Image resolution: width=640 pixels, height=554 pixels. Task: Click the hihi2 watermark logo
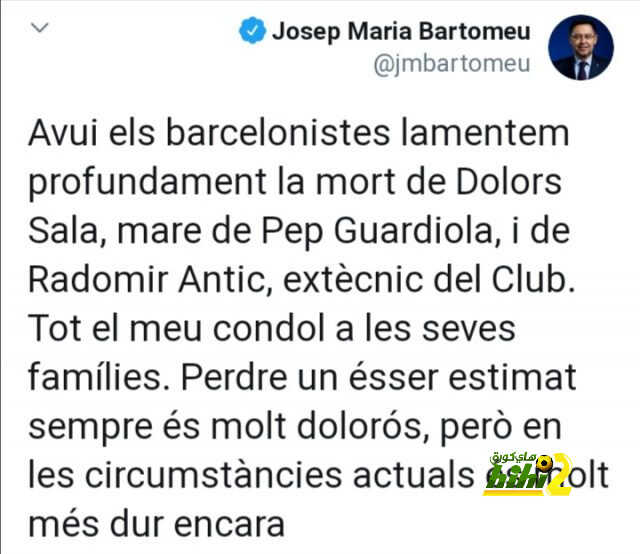coord(527,474)
